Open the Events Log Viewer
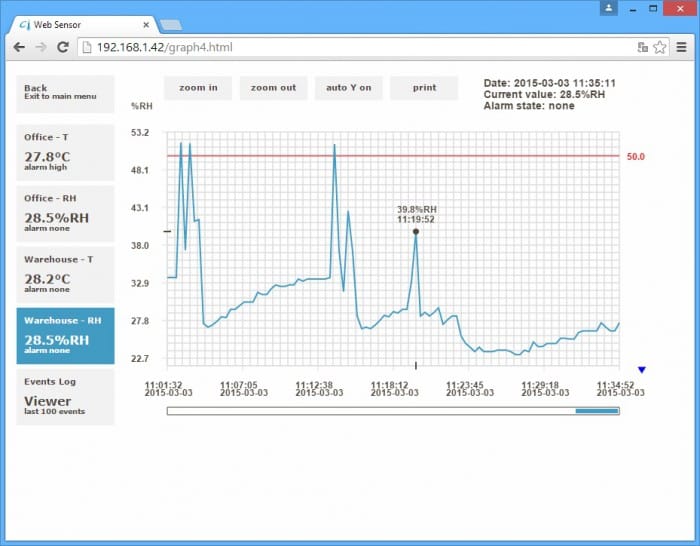700x546 pixels. click(x=65, y=396)
